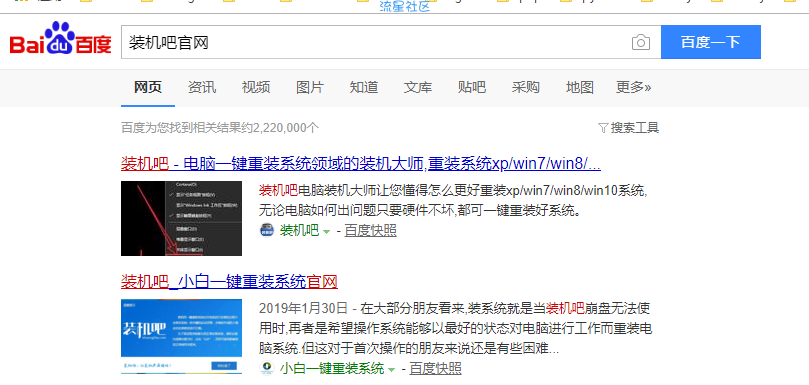Click 装机吧 site favicon in first result

(x=267, y=230)
